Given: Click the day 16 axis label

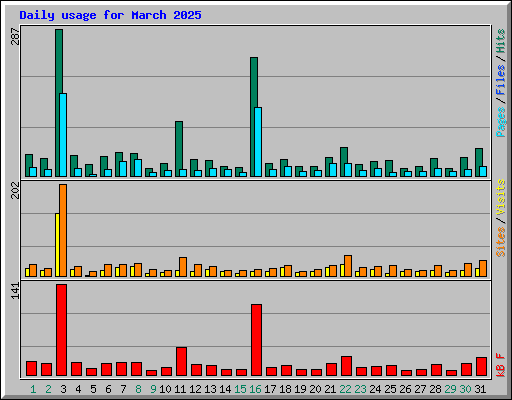Looking at the screenshot, I should (x=255, y=389).
